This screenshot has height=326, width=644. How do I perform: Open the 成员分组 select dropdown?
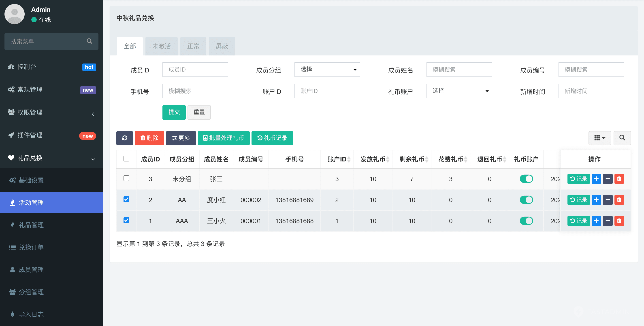pyautogui.click(x=327, y=70)
